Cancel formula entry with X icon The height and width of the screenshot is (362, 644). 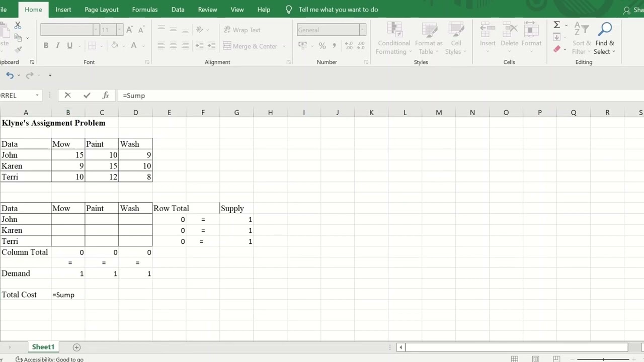(67, 95)
